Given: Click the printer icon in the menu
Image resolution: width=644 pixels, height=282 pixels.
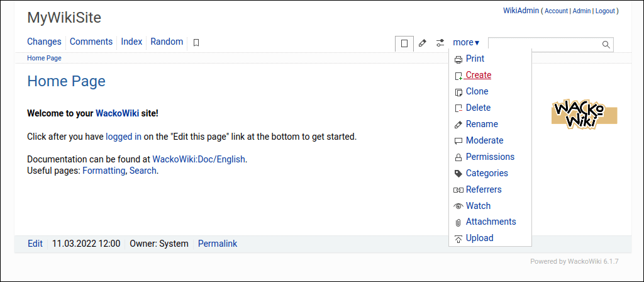Looking at the screenshot, I should 458,59.
